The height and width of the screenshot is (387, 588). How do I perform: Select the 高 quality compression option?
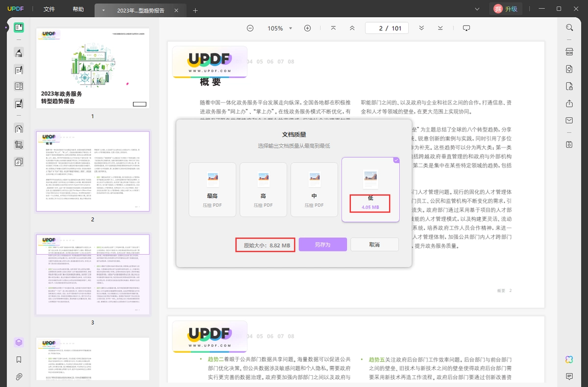point(263,190)
